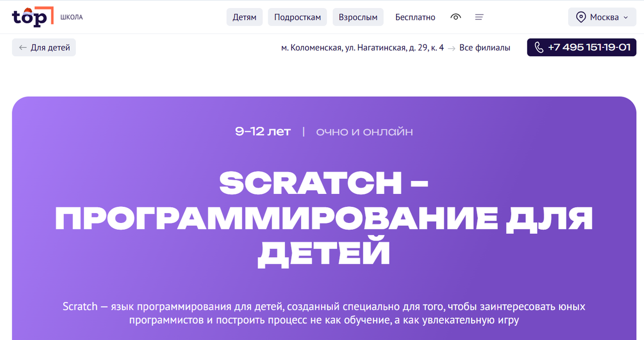Expand the Москва city dropdown
Image resolution: width=644 pixels, height=340 pixels.
point(602,17)
